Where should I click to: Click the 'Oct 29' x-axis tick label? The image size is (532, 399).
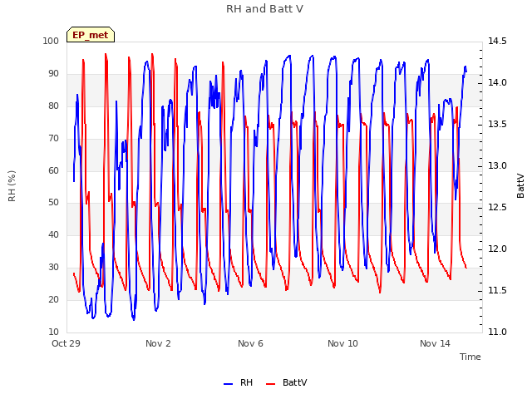[66, 343]
